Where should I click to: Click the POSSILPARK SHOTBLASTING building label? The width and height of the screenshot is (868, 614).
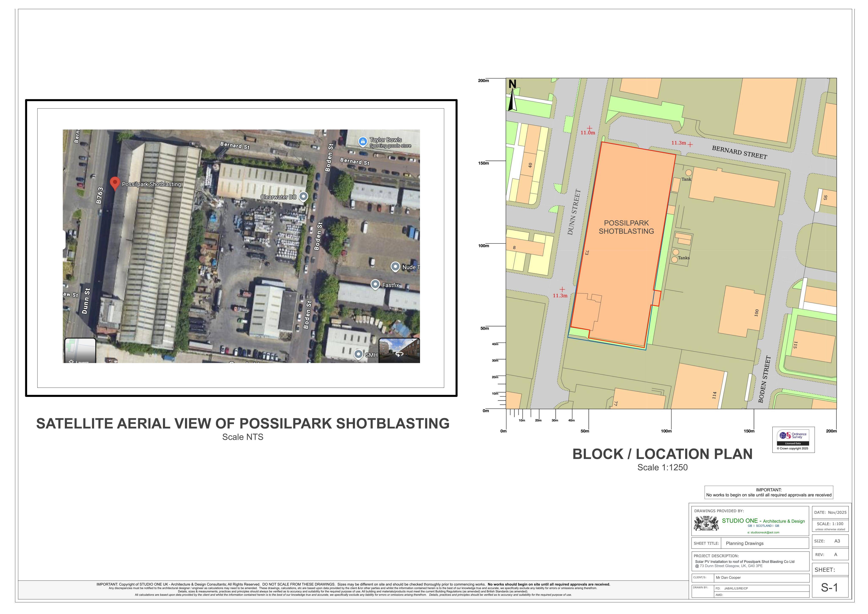[x=626, y=227]
